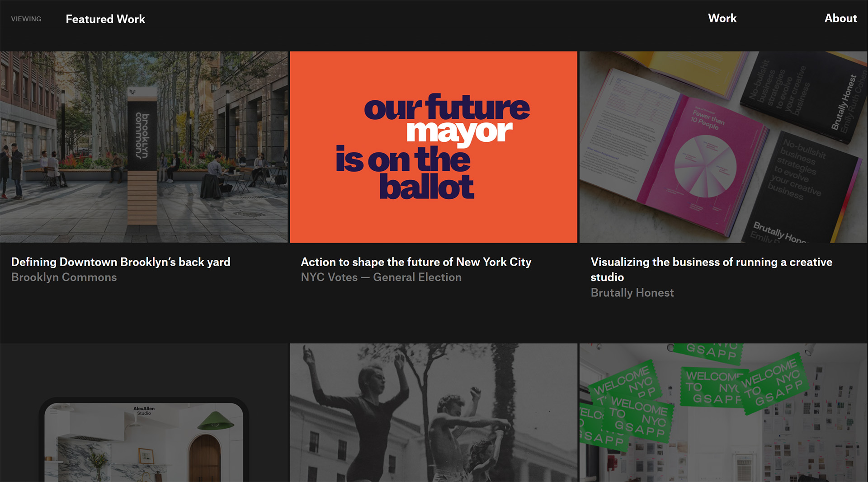
Task: Click 'NYC Votes — General Election' subtitle
Action: [381, 277]
